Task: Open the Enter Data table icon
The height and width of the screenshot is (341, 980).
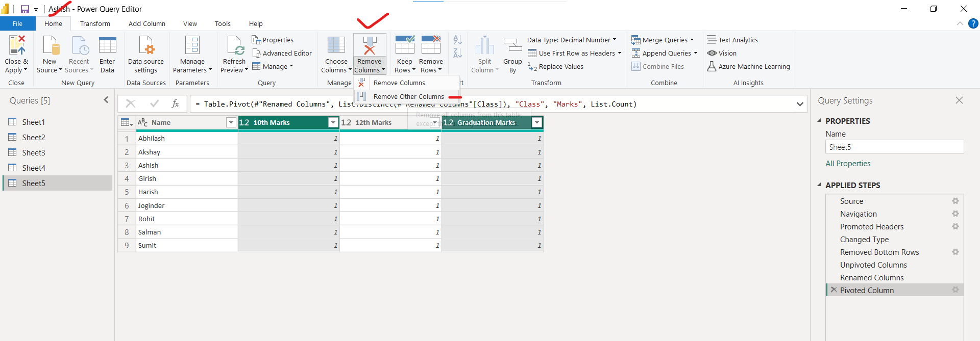Action: 107,45
